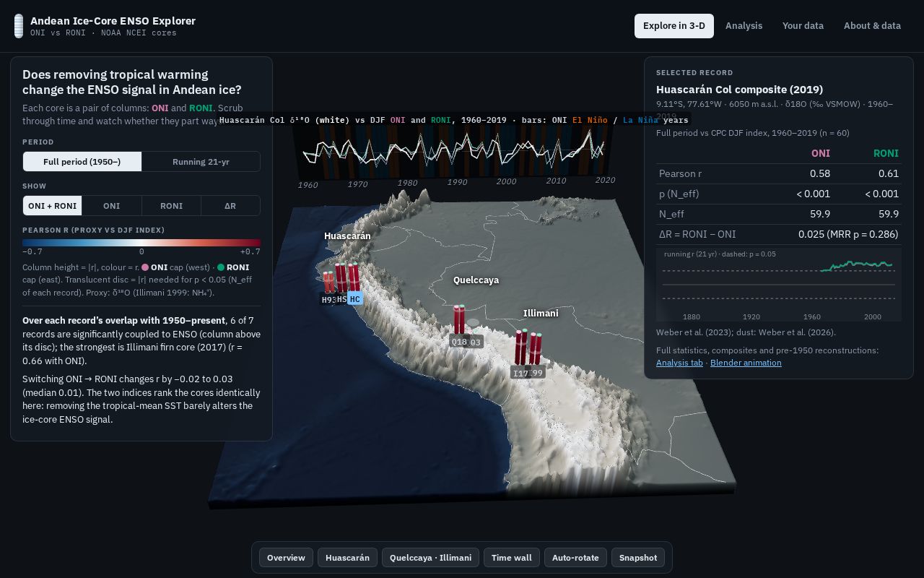Switch period to Running 21-yr
This screenshot has width=924, height=578.
click(201, 162)
